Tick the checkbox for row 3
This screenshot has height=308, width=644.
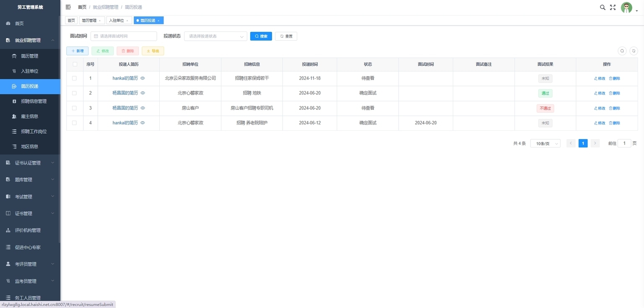74,108
